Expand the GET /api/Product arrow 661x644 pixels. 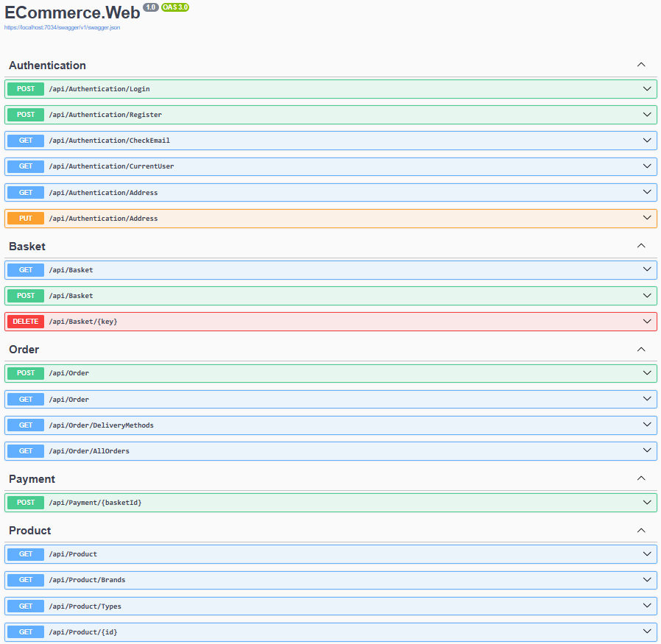(x=647, y=553)
